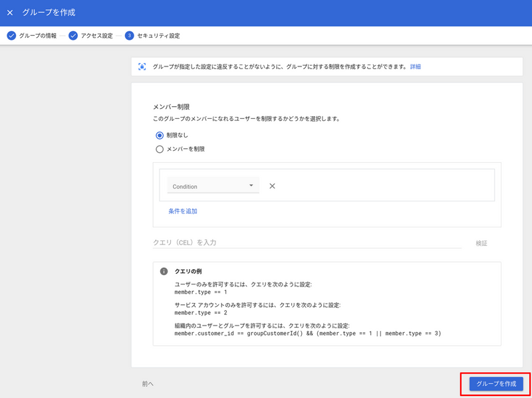Click the 組織内のユーザーとグループを許可するには line
532x398 pixels.
coord(261,326)
